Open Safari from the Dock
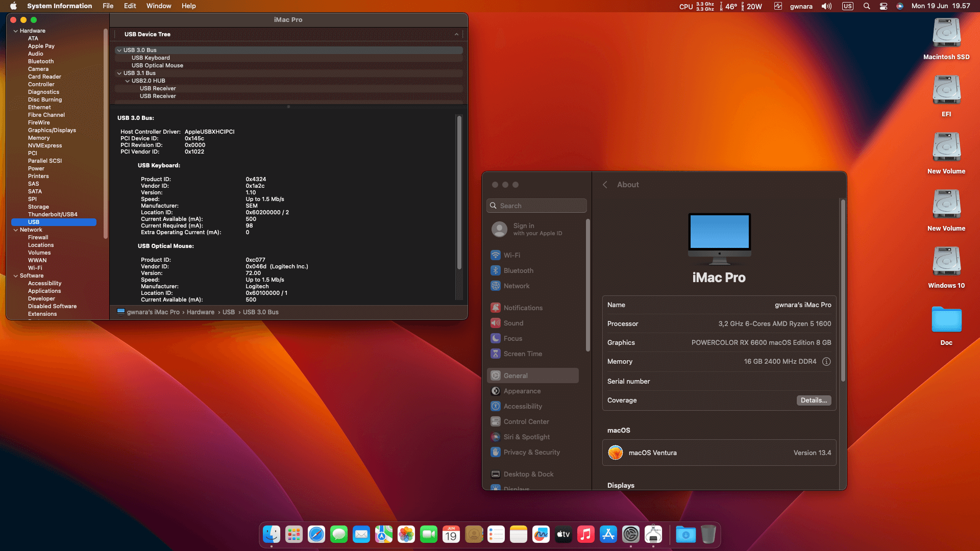Viewport: 980px width, 551px height. tap(316, 534)
